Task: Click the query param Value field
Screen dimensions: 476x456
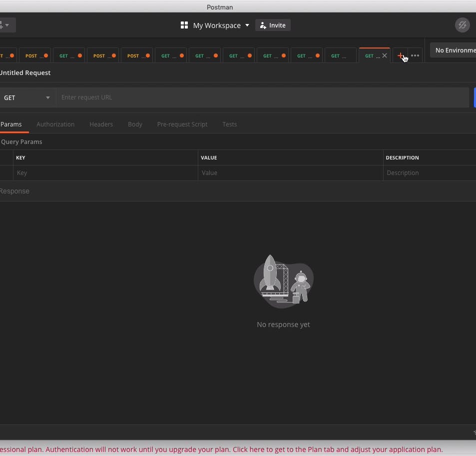Action: [x=291, y=173]
